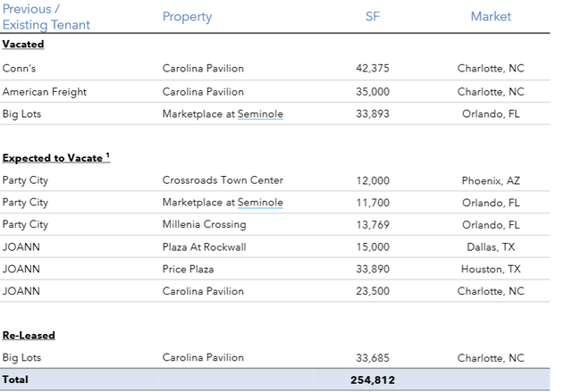Image resolution: width=572 pixels, height=392 pixels.
Task: Click the Re-Leased section heading
Action: click(29, 336)
